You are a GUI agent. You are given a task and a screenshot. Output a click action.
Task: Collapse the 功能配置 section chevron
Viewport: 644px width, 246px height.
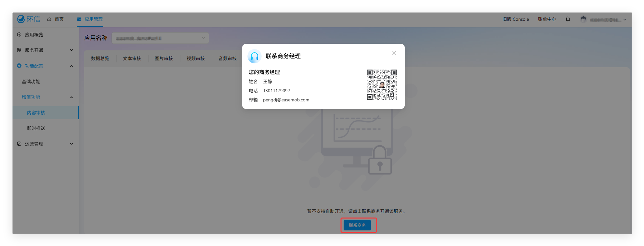pyautogui.click(x=72, y=66)
